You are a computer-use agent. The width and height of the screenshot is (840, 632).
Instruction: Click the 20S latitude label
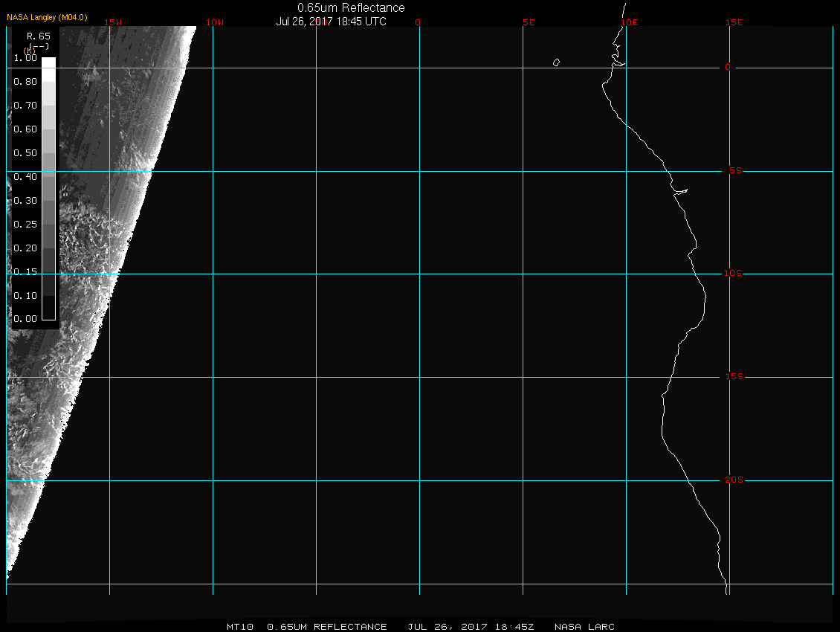click(x=733, y=480)
